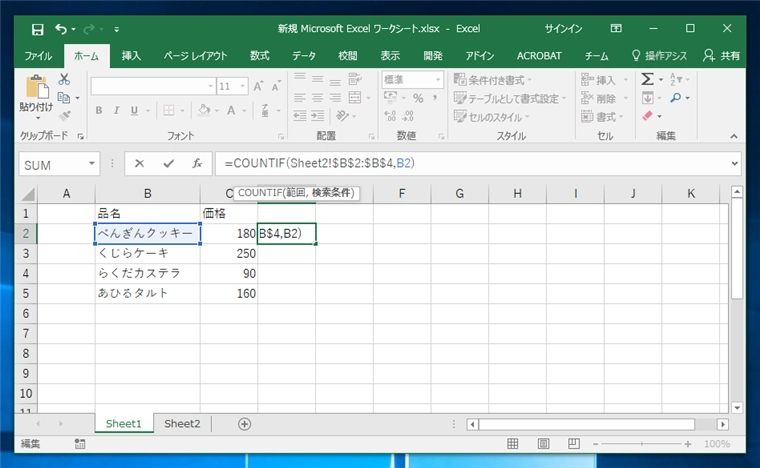This screenshot has height=468, width=760.
Task: Click the percent style icon
Action: 418,98
